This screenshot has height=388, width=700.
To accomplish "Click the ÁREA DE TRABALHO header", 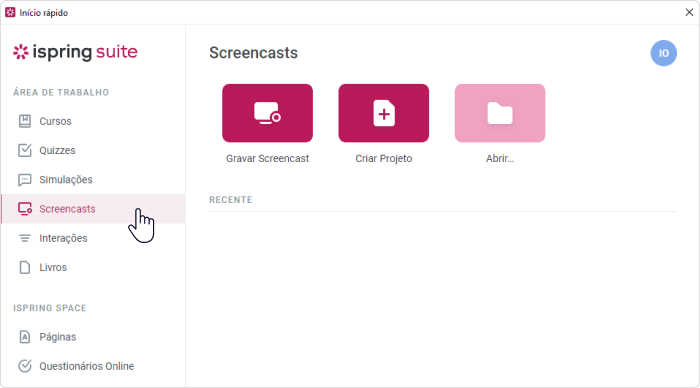I will pyautogui.click(x=61, y=92).
